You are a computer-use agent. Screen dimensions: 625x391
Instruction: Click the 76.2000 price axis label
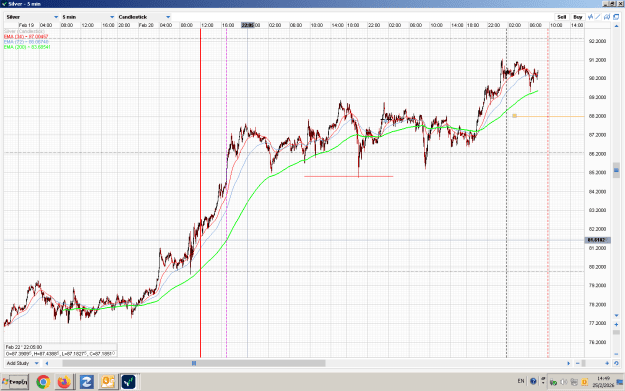pyautogui.click(x=597, y=342)
